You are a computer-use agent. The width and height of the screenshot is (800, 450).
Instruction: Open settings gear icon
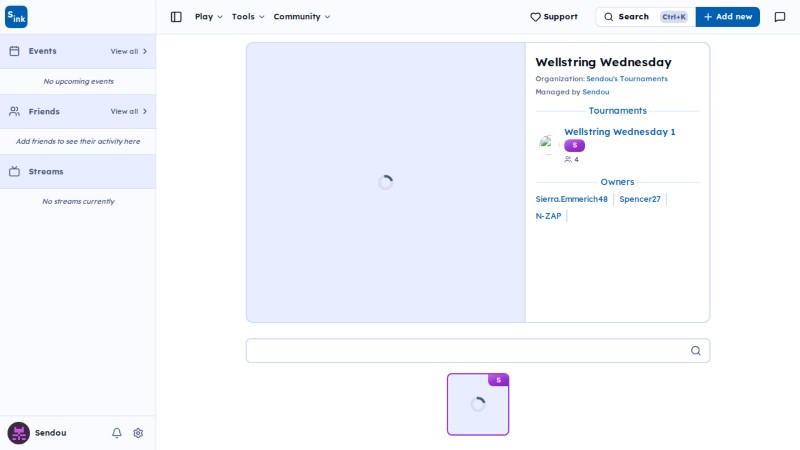click(x=138, y=433)
